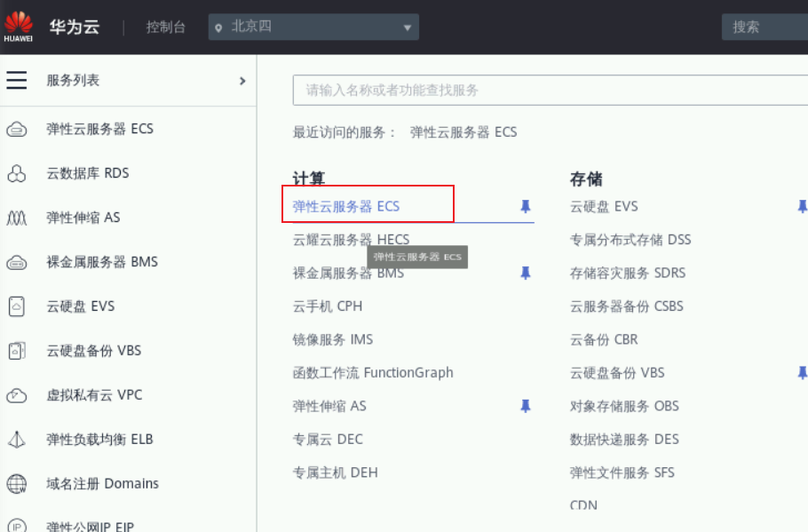The height and width of the screenshot is (532, 808).
Task: Open 云硬盘备份 VBS under 存储
Action: click(617, 373)
